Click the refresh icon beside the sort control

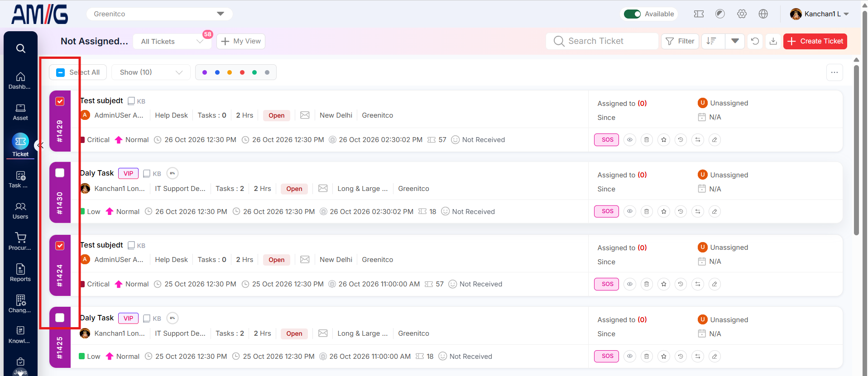pyautogui.click(x=755, y=41)
